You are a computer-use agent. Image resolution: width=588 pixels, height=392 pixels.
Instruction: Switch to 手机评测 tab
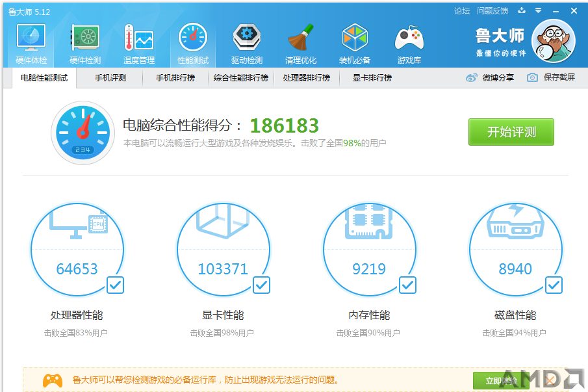click(110, 78)
